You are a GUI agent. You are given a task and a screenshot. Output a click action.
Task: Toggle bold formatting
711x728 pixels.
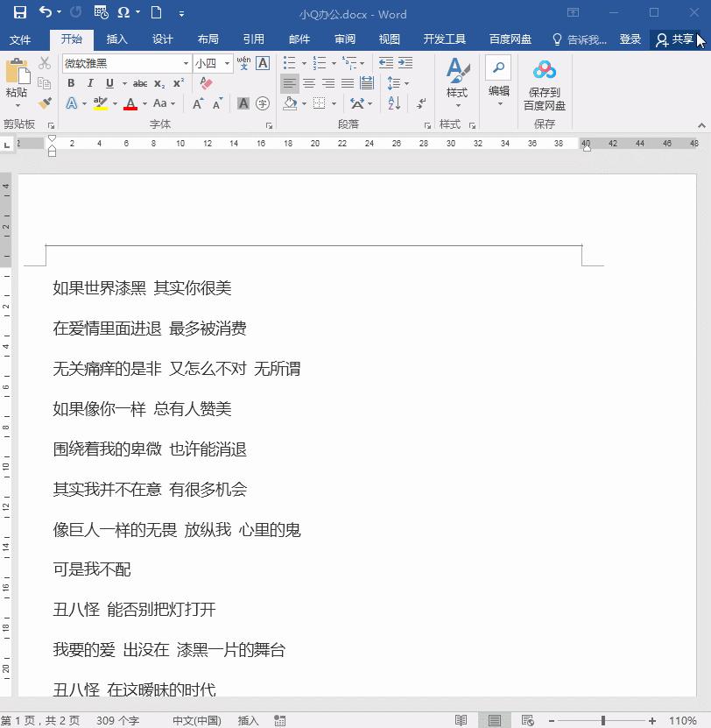coord(71,83)
